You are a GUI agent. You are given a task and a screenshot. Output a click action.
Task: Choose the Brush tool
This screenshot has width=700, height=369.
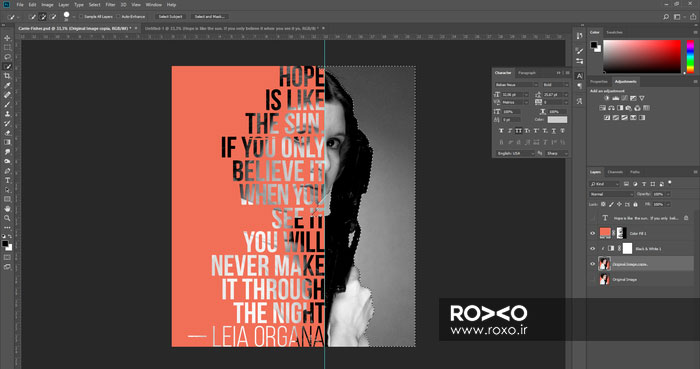pyautogui.click(x=7, y=104)
